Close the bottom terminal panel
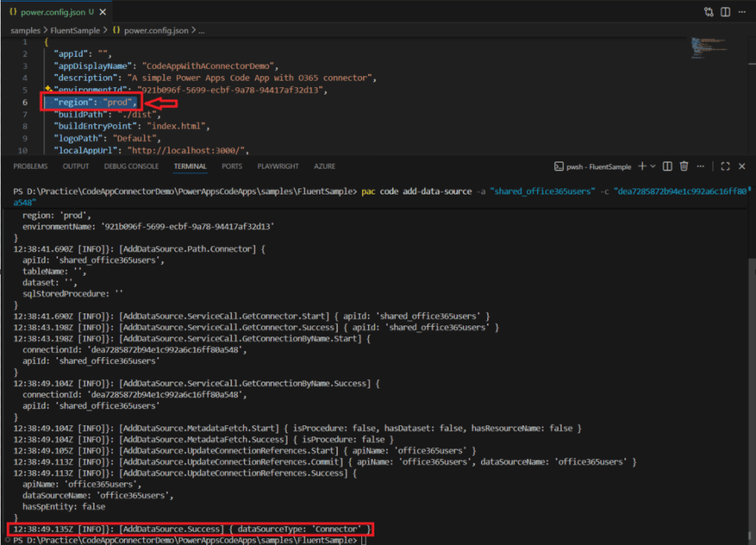 742,166
